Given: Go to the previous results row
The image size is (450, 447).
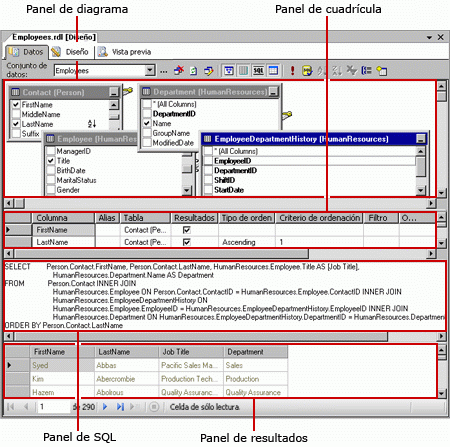Looking at the screenshot, I should 26,407.
